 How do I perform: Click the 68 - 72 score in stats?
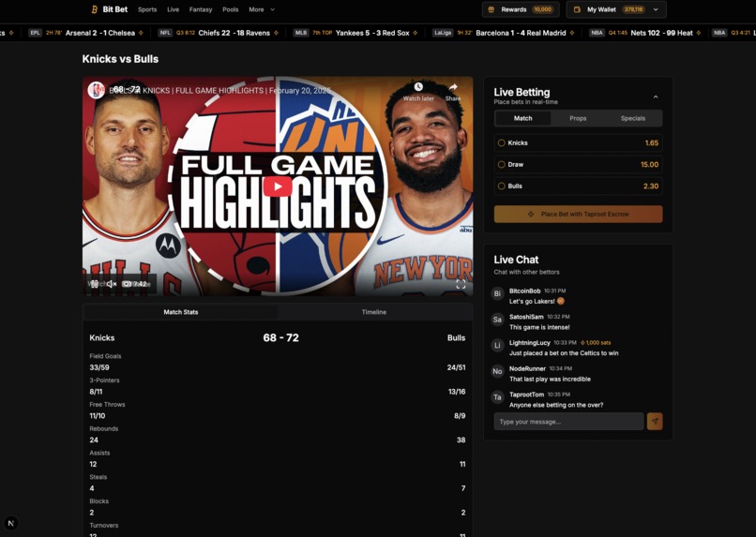click(x=280, y=337)
